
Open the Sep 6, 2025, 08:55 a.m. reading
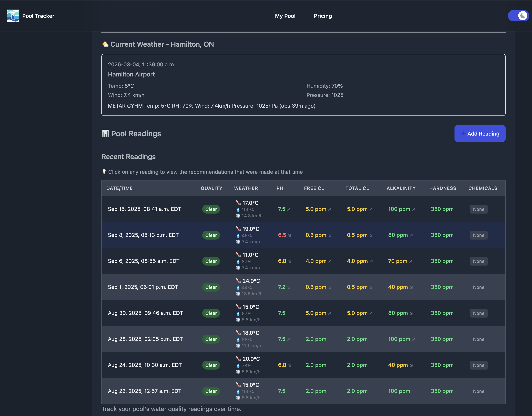[x=303, y=261]
